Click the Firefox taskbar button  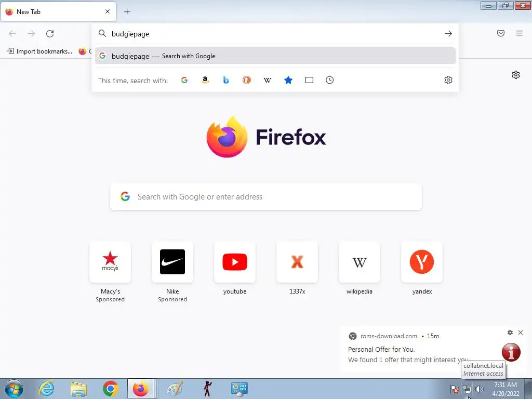pyautogui.click(x=141, y=389)
